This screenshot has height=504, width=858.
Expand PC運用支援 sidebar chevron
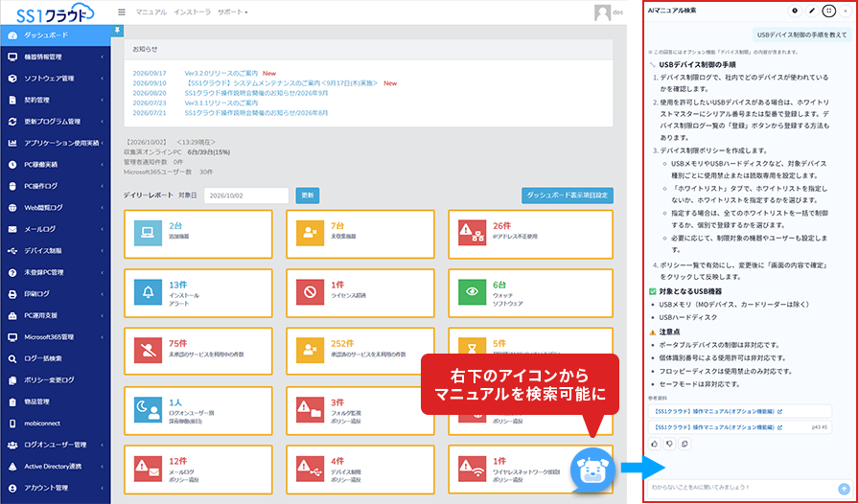coord(103,315)
